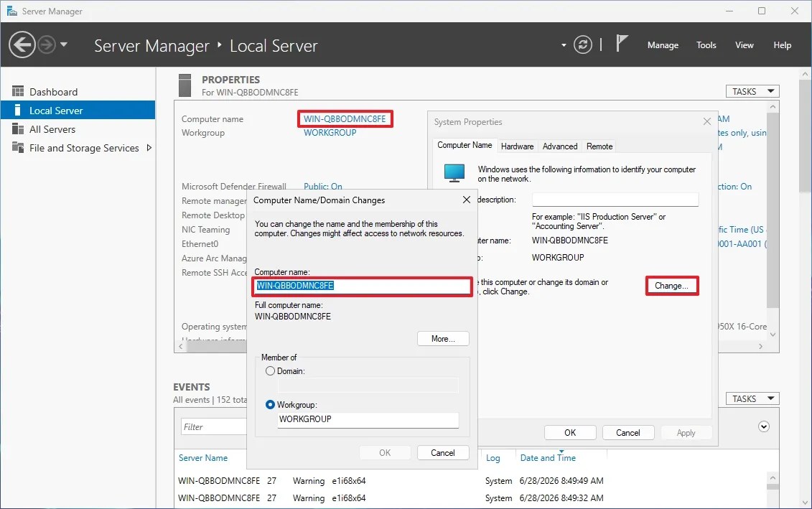This screenshot has width=812, height=509.
Task: Click the Dashboard icon in sidebar
Action: [x=18, y=91]
